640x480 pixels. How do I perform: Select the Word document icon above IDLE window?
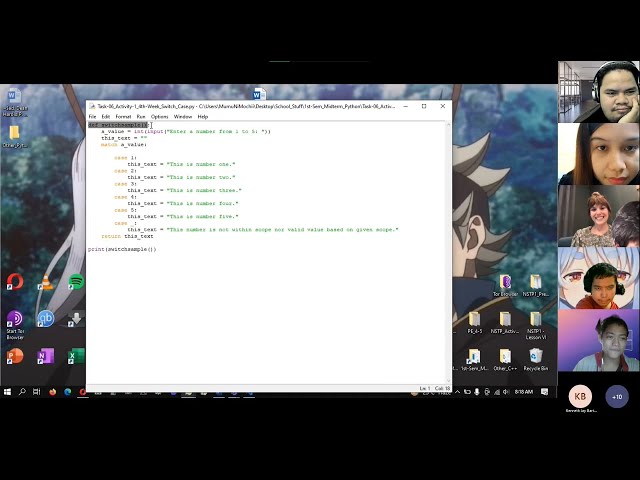coord(259,94)
